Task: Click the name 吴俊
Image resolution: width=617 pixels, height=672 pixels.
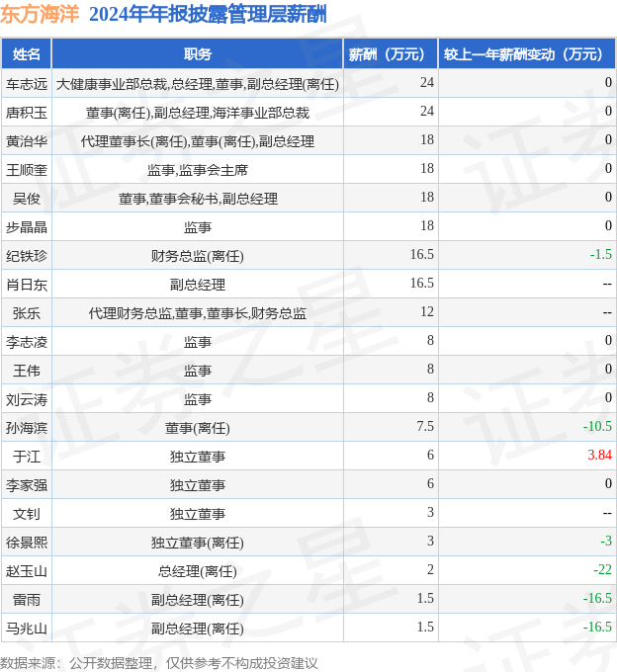Action: click(26, 199)
